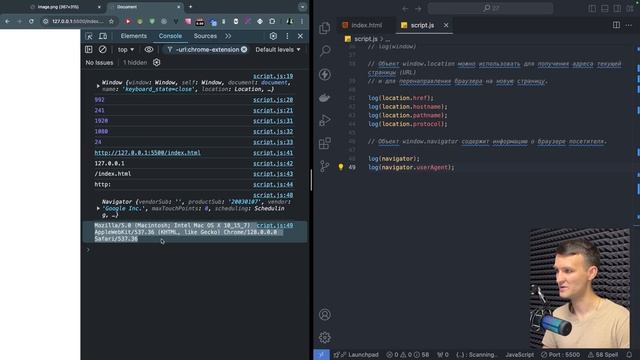Open the Thunder Client lightning icon

pyautogui.click(x=325, y=74)
